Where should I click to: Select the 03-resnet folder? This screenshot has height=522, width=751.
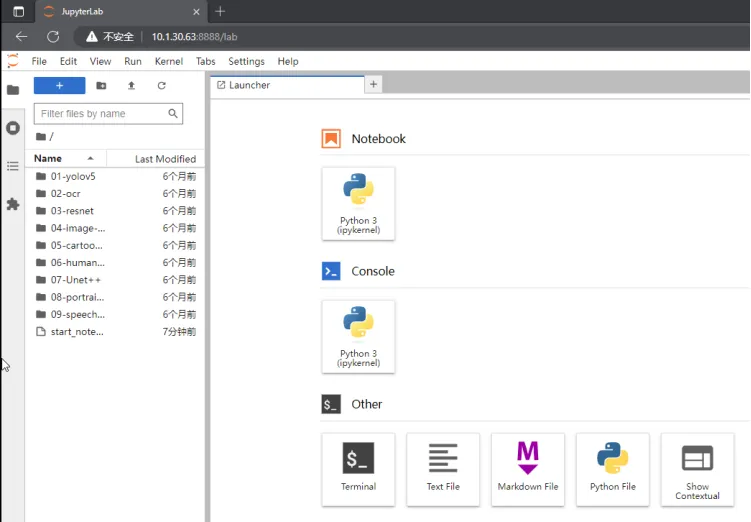pyautogui.click(x=115, y=211)
